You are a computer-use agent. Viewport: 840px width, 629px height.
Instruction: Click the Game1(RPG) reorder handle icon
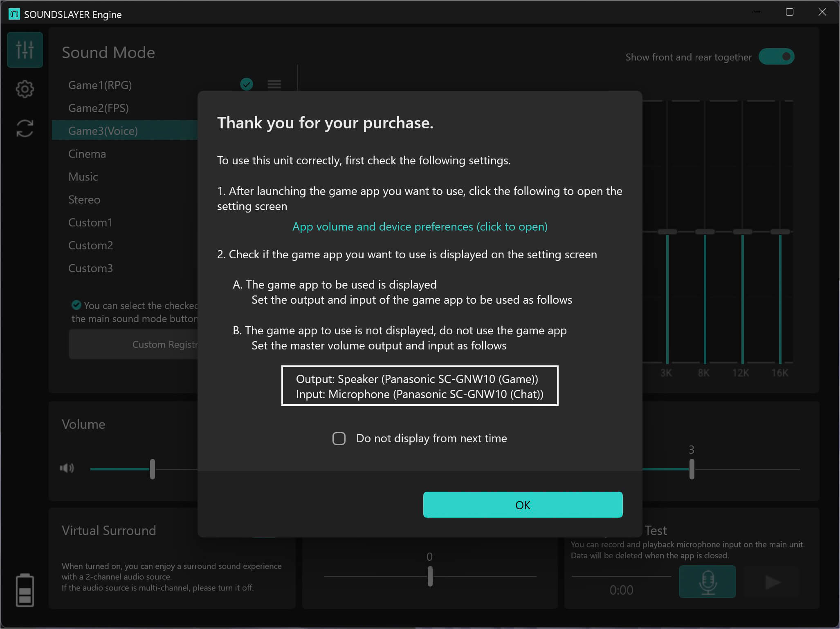click(274, 84)
